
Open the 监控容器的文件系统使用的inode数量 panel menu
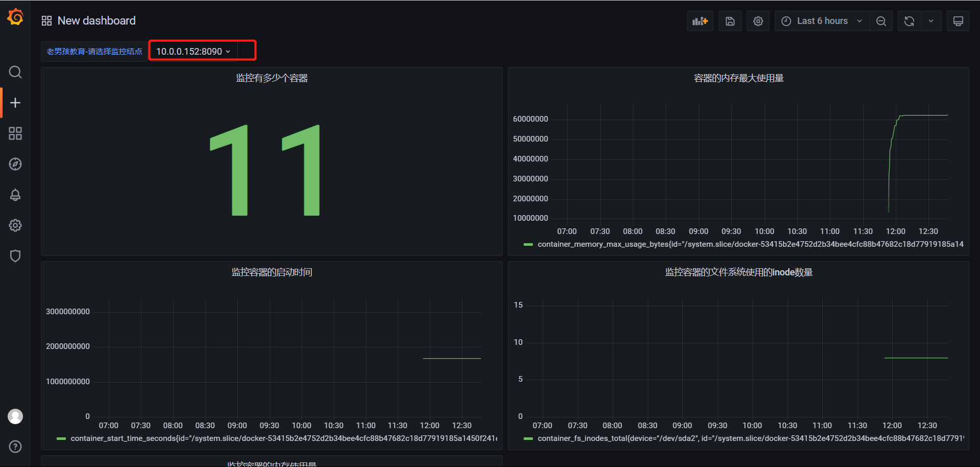click(x=739, y=272)
